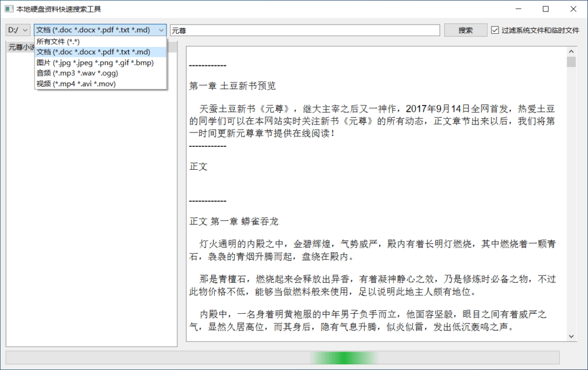588x370 pixels.
Task: Click the 搜索 button
Action: point(465,30)
